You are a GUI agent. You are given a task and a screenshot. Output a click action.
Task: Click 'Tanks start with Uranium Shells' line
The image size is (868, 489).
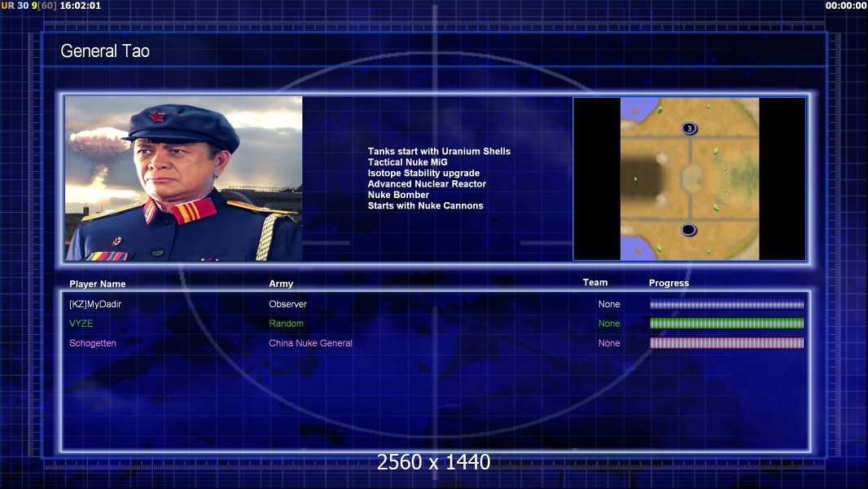tap(439, 152)
